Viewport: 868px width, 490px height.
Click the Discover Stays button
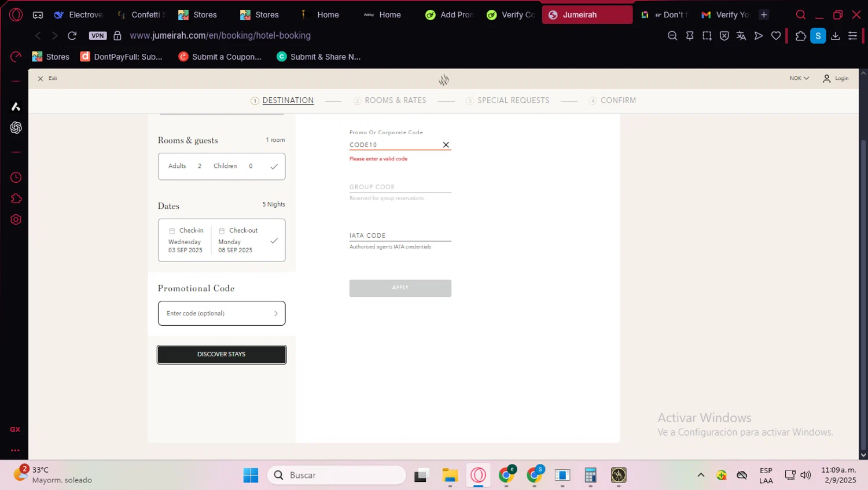tap(222, 355)
